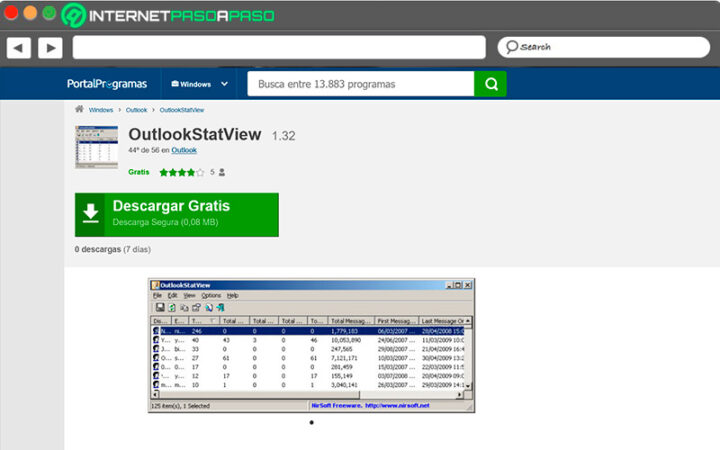The image size is (720, 450).
Task: Click the download arrow icon on green button
Action: (91, 214)
